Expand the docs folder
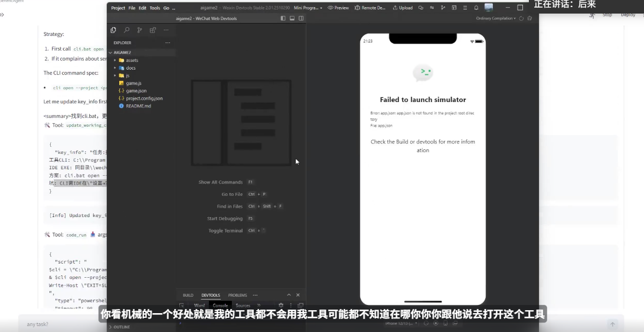Viewport: 644px width, 332px height. click(130, 68)
